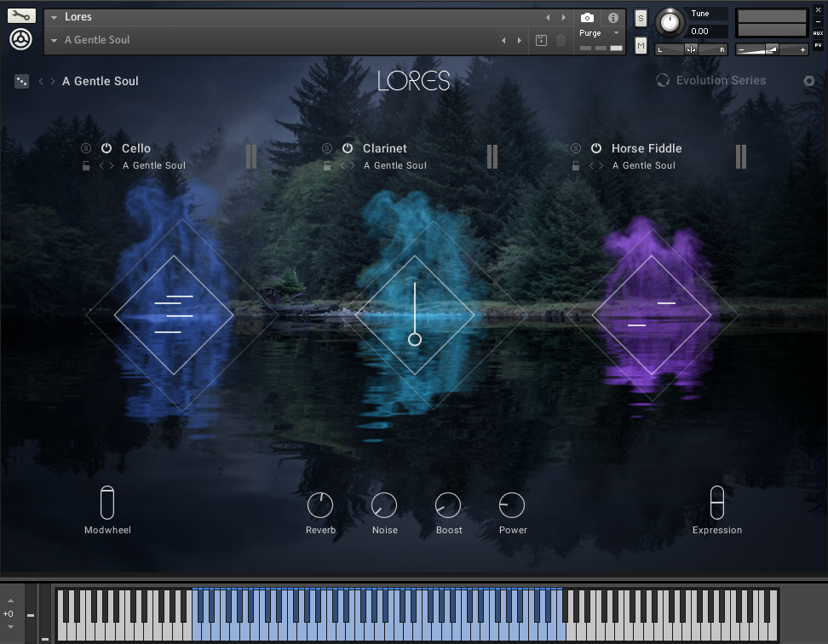Click the AUX button at top right
This screenshot has width=828, height=644.
tap(818, 33)
